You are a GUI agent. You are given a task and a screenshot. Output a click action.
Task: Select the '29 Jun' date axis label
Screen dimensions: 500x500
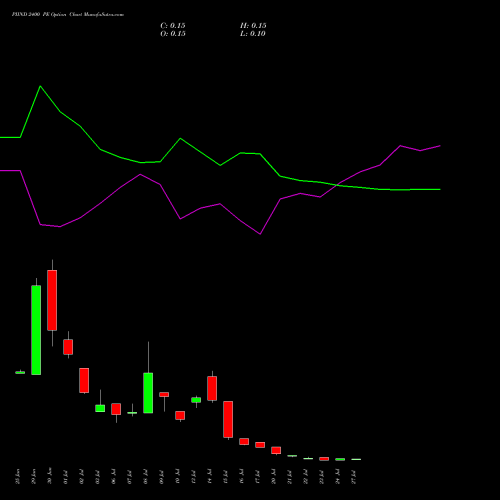point(34,476)
